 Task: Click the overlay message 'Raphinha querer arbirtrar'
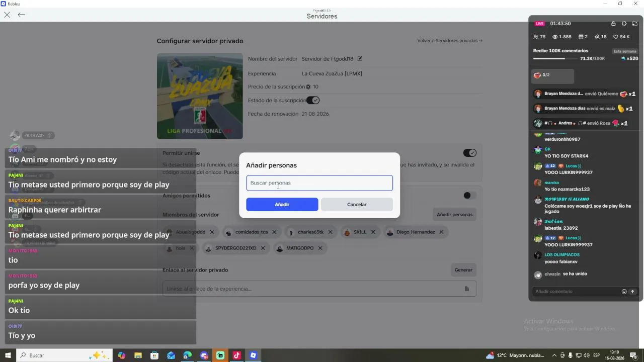coord(55,210)
